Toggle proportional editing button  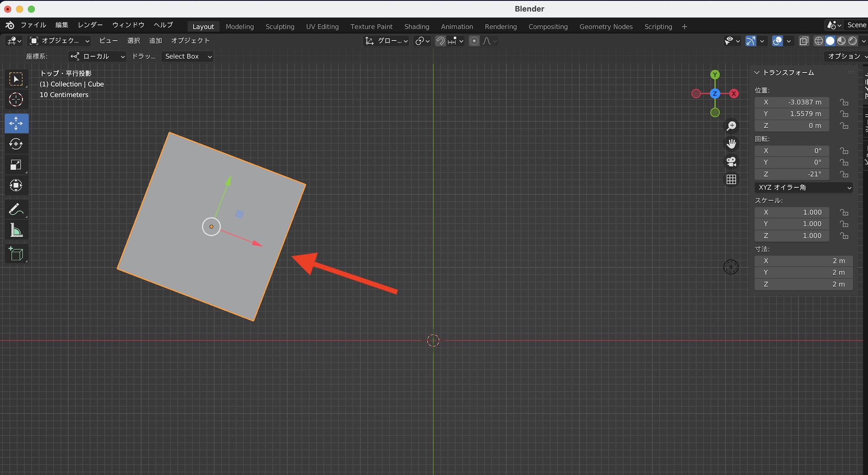474,41
